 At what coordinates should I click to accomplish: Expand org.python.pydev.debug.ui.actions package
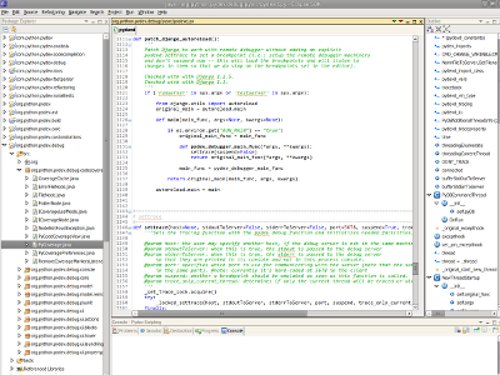click(x=19, y=319)
